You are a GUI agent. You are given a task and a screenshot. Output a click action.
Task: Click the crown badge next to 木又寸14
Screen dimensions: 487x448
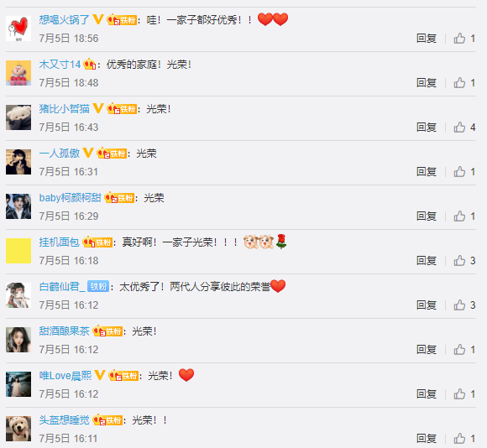click(x=90, y=65)
